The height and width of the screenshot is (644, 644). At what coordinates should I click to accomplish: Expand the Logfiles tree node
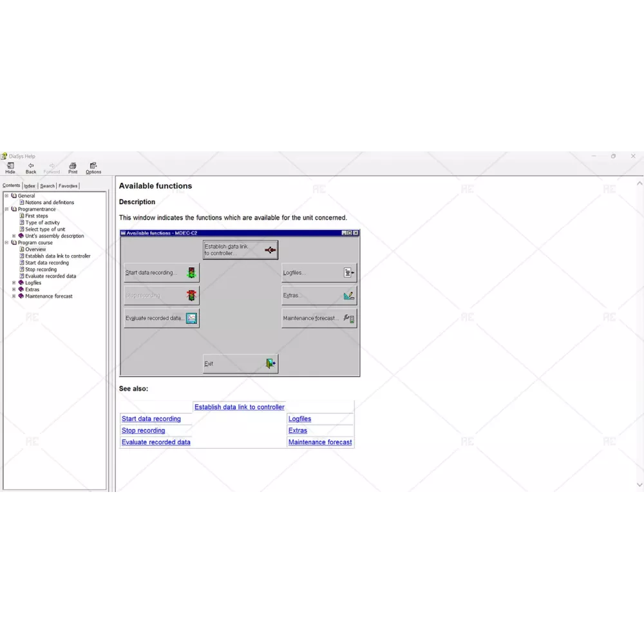14,283
